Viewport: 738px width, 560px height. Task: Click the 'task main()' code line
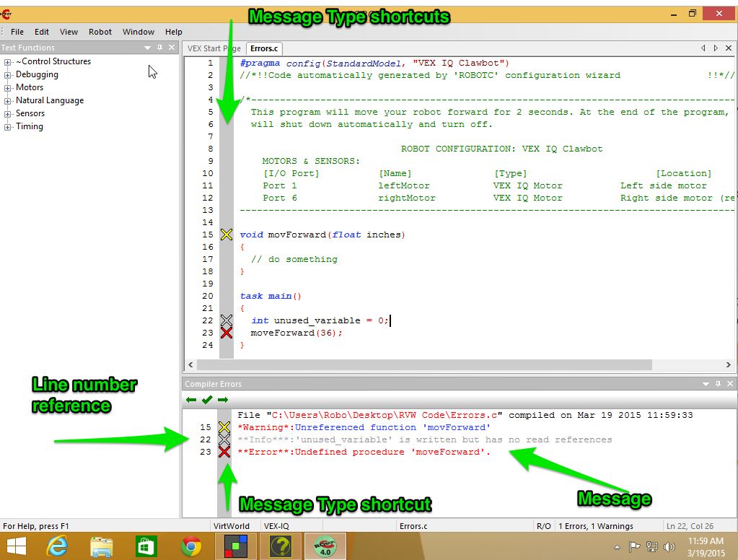click(271, 296)
